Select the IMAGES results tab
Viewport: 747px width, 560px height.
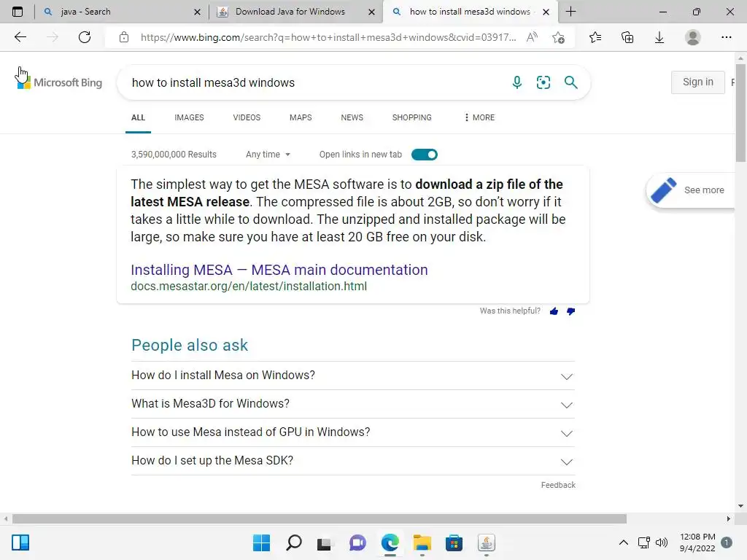point(189,117)
